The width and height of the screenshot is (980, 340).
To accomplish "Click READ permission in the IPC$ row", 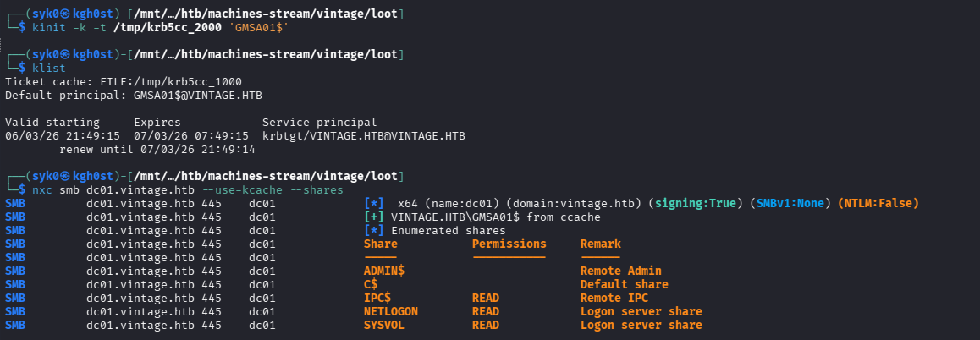I will (x=486, y=298).
